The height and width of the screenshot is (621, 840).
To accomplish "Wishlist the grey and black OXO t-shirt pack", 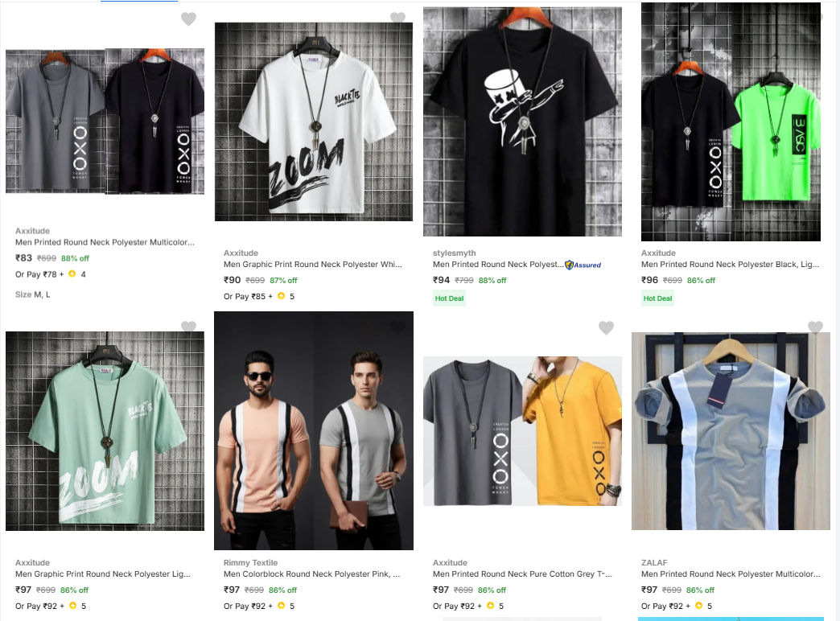I will click(188, 19).
